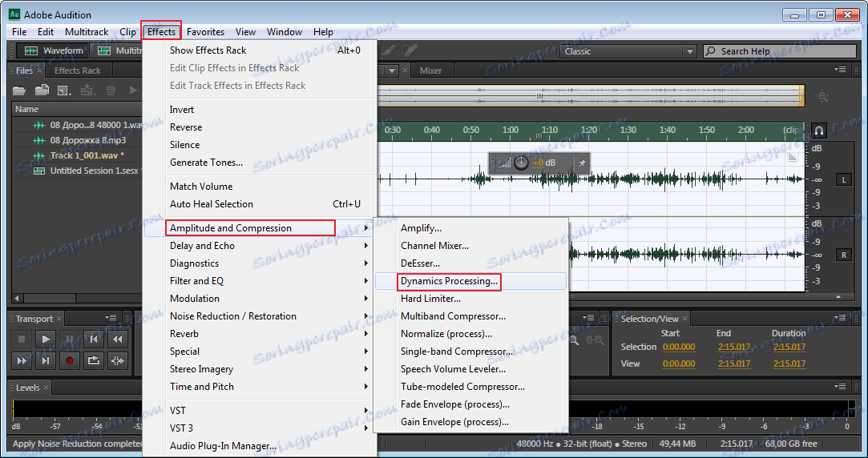The height and width of the screenshot is (458, 868).
Task: Click the Search Help field
Action: tap(779, 51)
